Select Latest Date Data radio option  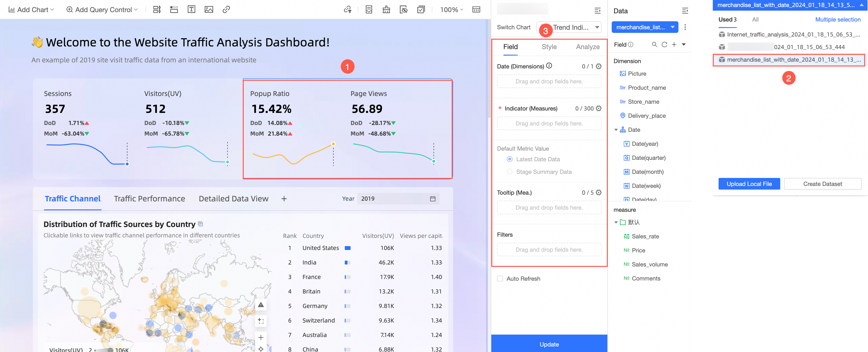click(x=510, y=159)
